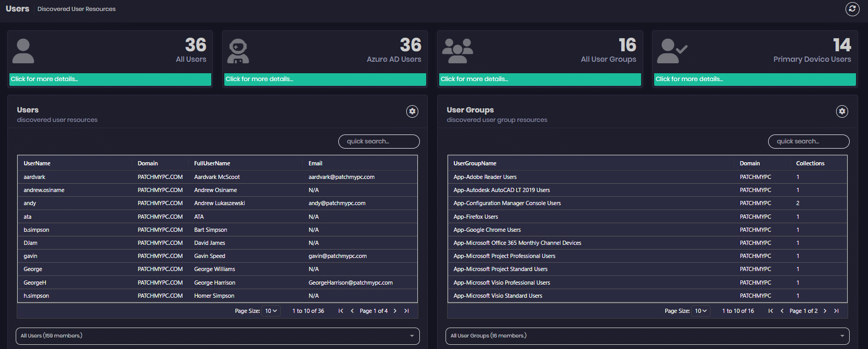
Task: Click for more details under Azure AD Users
Action: pyautogui.click(x=325, y=79)
